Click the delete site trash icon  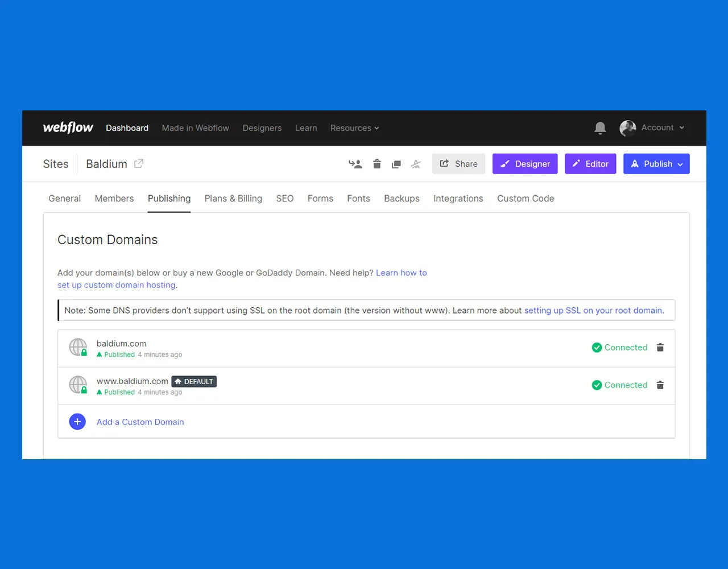click(377, 164)
